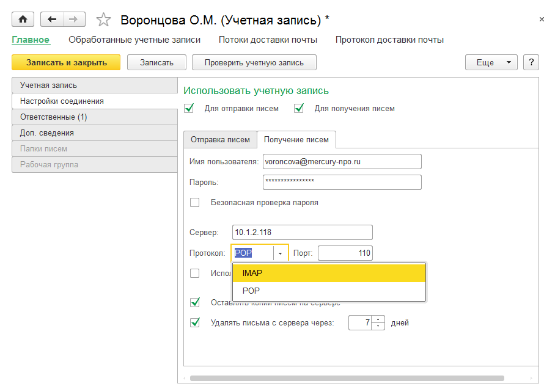Toggle "Для получения писем" checkbox
The height and width of the screenshot is (392, 555).
(299, 109)
